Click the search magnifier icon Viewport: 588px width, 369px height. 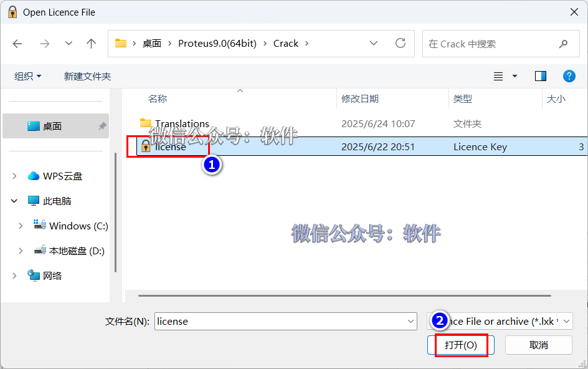click(563, 44)
